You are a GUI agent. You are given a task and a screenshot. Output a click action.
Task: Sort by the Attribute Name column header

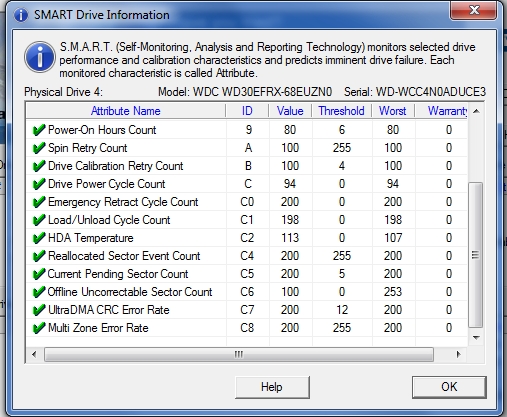point(126,111)
